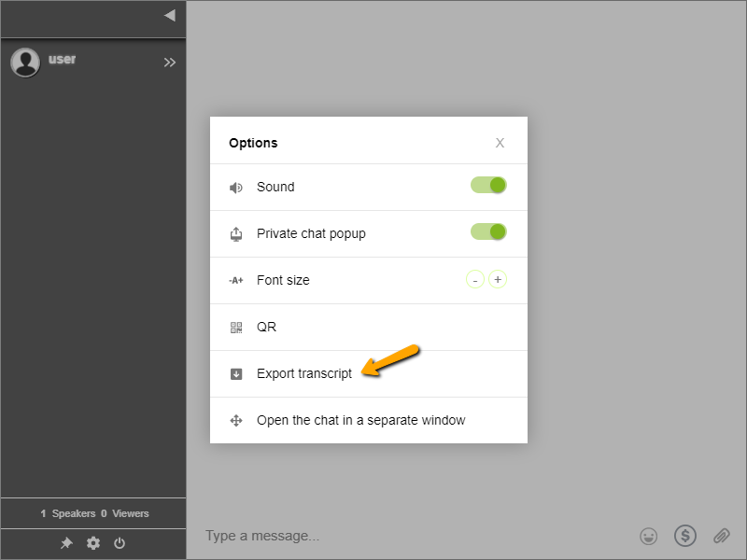The image size is (747, 560).
Task: Open settings via the gear icon
Action: [92, 542]
